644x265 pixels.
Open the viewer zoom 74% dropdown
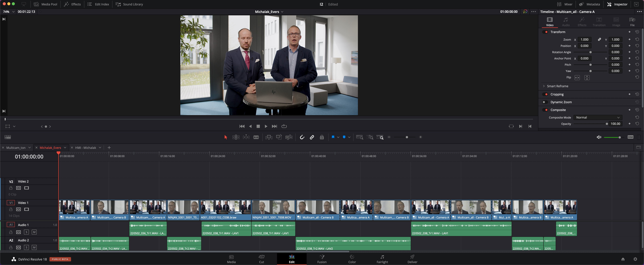tap(13, 12)
